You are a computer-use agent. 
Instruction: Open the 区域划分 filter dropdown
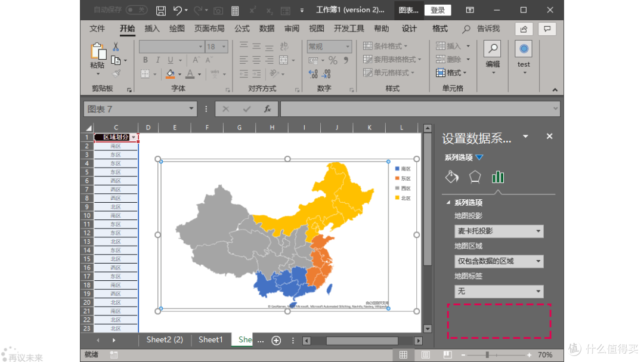[134, 137]
